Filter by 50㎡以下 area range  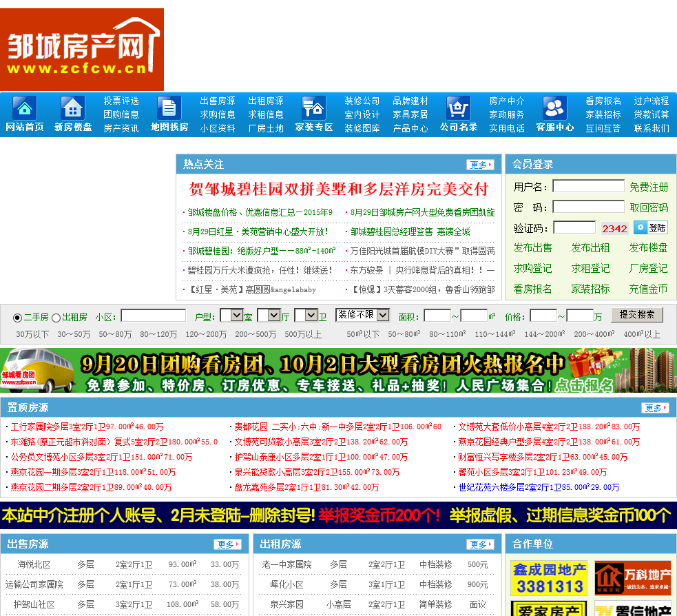coord(363,335)
